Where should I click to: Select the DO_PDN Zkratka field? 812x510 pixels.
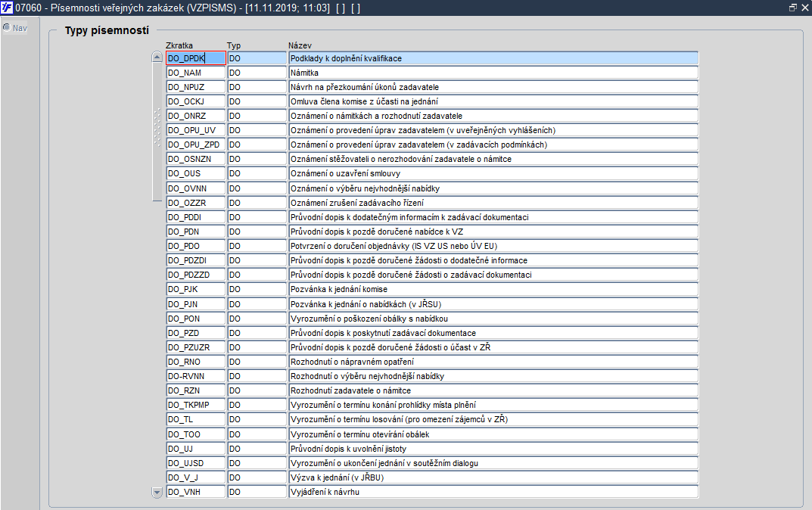[196, 232]
